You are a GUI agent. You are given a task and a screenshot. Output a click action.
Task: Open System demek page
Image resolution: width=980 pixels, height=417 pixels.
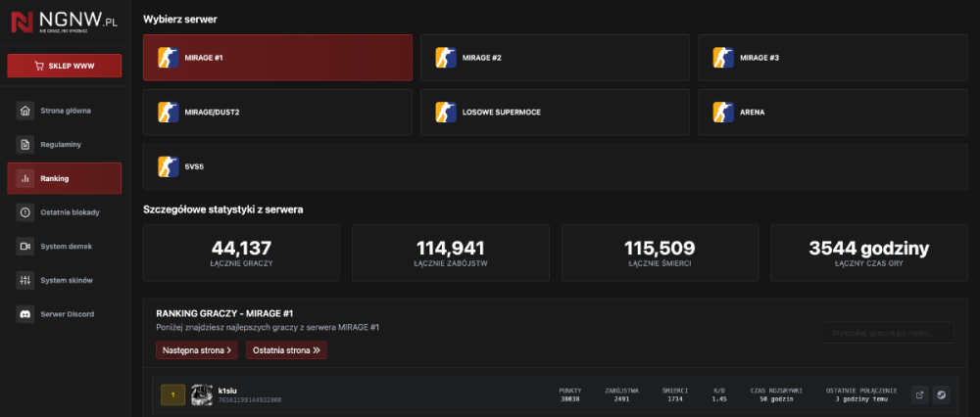coord(65,247)
